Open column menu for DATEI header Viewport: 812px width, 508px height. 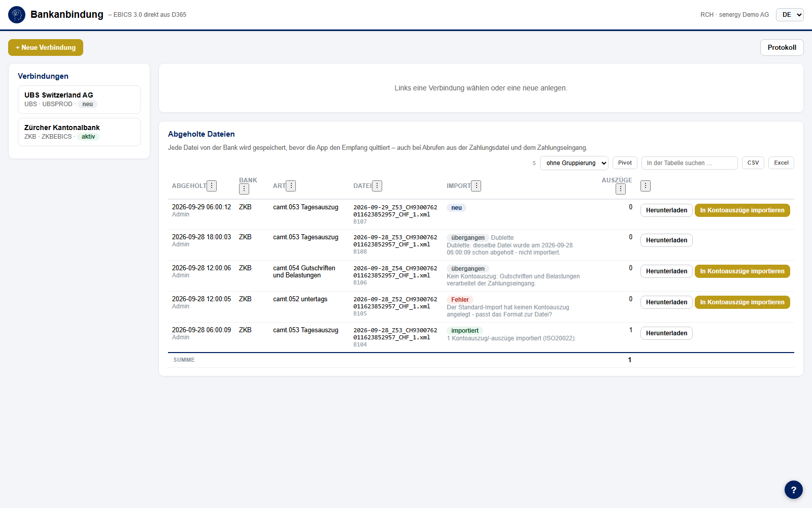point(377,186)
